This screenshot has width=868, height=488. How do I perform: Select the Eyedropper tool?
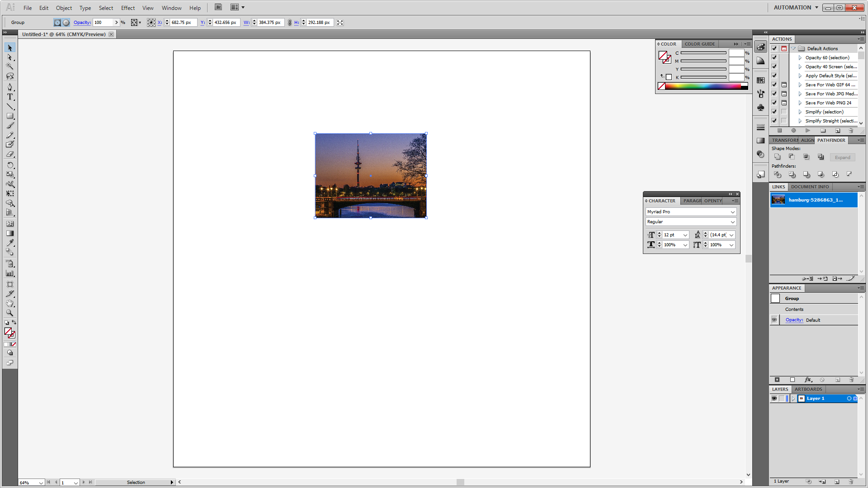point(10,243)
